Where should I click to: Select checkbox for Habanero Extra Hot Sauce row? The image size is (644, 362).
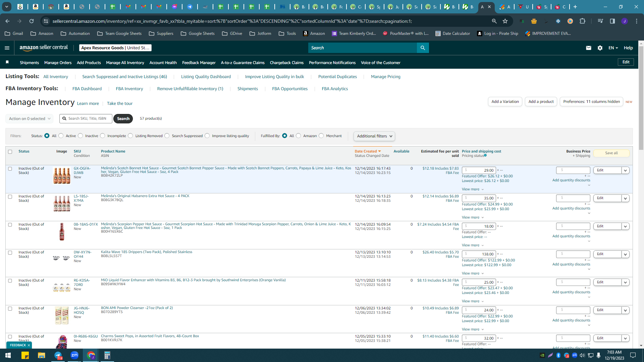[x=10, y=197]
